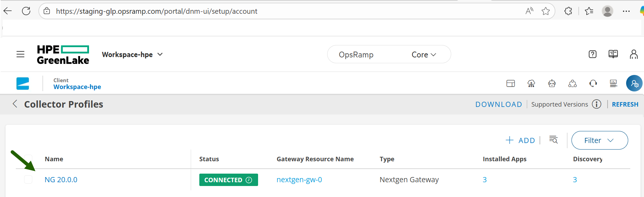Check the NG 20.0.0 row checkbox
This screenshot has height=197, width=644.
pyautogui.click(x=28, y=179)
